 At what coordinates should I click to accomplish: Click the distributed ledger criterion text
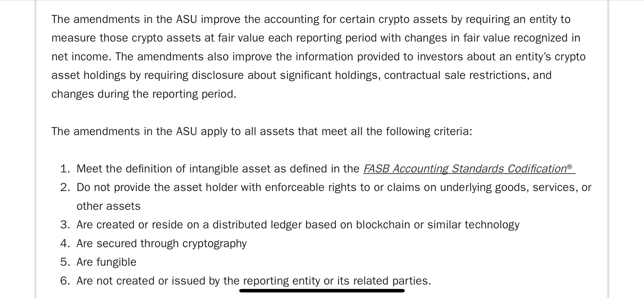[298, 225]
